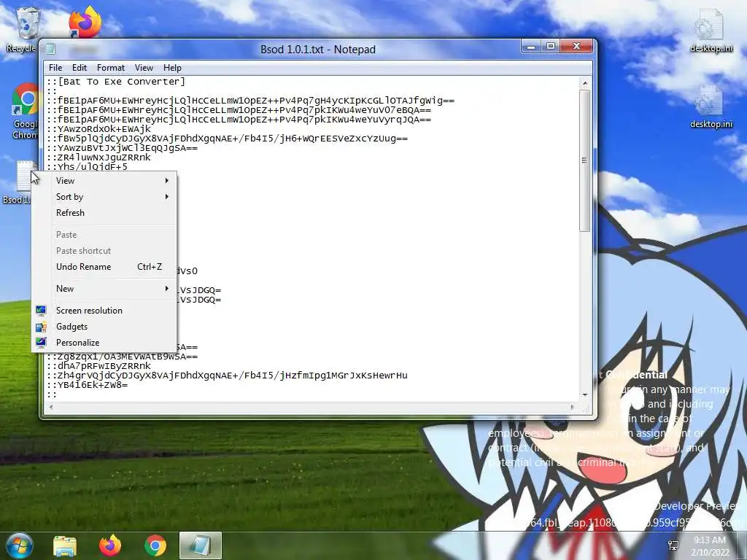Click the Screen resolution monitor icon
Viewport: 747px width, 560px height.
(41, 311)
